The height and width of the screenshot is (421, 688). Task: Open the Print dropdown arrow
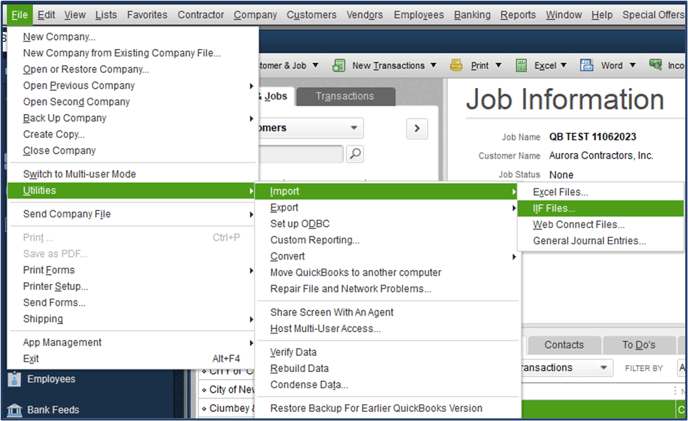point(498,65)
